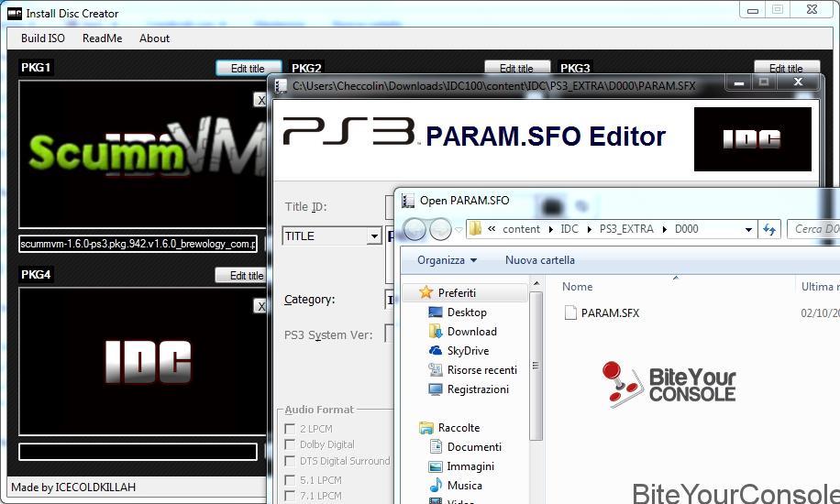Expand the arrow after IDC breadcrumb
The image size is (840, 504).
[590, 229]
